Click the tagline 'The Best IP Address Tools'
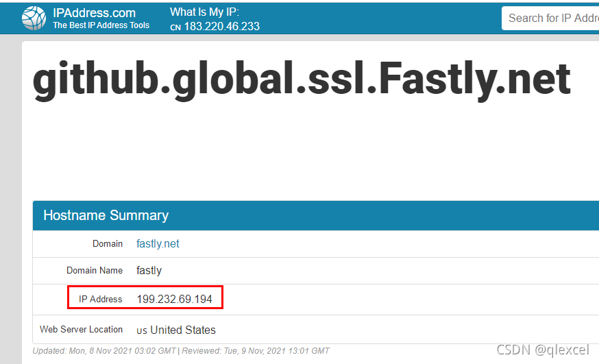Image resolution: width=599 pixels, height=364 pixels. [101, 25]
